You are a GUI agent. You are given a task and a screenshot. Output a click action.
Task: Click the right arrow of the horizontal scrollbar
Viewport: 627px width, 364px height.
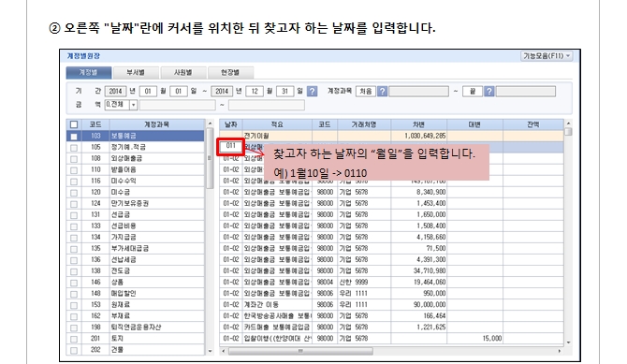click(x=560, y=351)
